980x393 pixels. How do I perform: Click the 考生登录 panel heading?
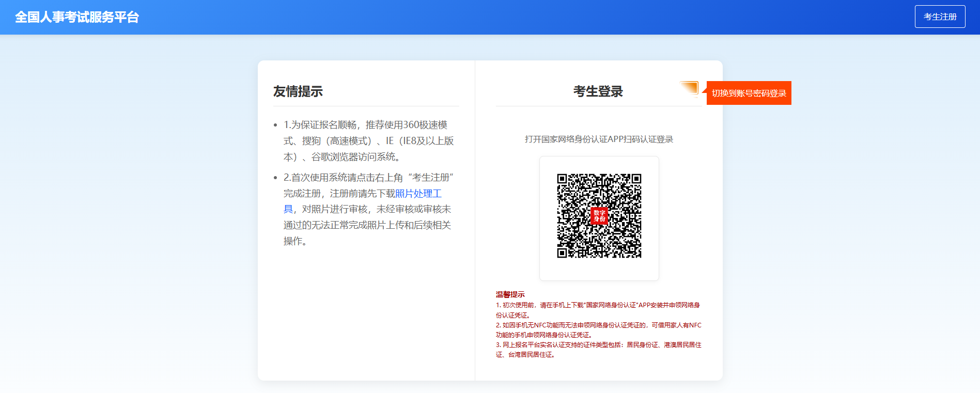point(598,91)
